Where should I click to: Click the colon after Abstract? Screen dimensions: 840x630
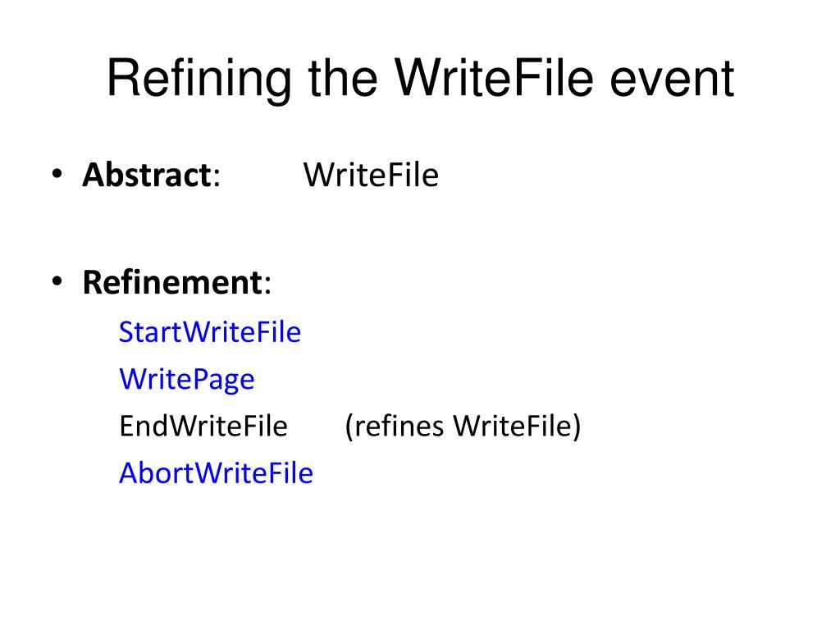(217, 178)
